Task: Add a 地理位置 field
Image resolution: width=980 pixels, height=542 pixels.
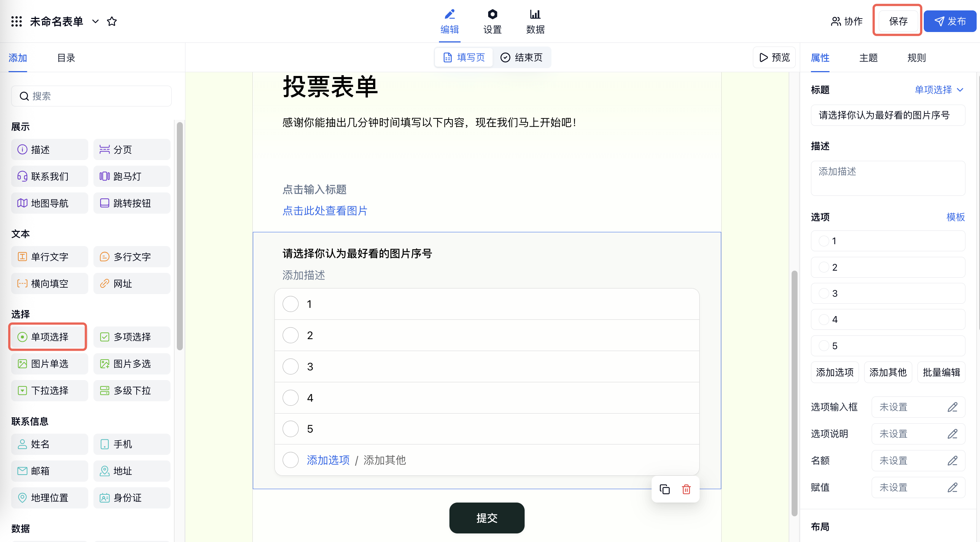Action: pyautogui.click(x=50, y=498)
